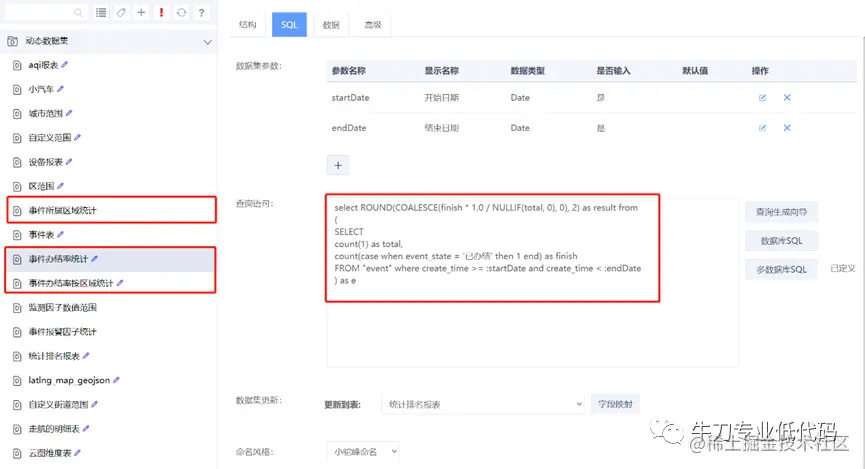This screenshot has width=865, height=469.
Task: Delete the startDate parameter with X icon
Action: click(787, 98)
